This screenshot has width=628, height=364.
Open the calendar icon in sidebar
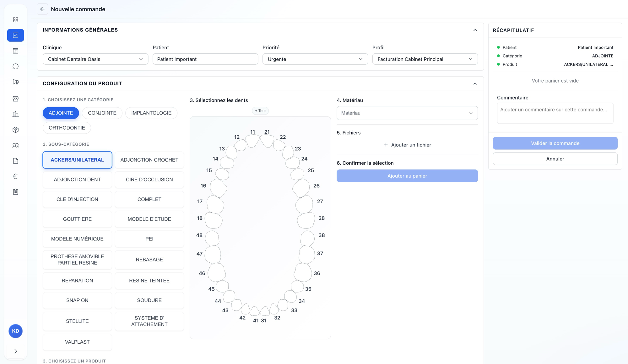15,51
